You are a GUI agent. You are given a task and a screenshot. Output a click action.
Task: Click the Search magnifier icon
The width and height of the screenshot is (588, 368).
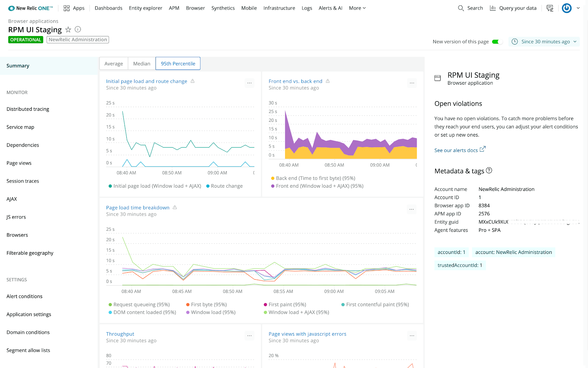tap(461, 8)
